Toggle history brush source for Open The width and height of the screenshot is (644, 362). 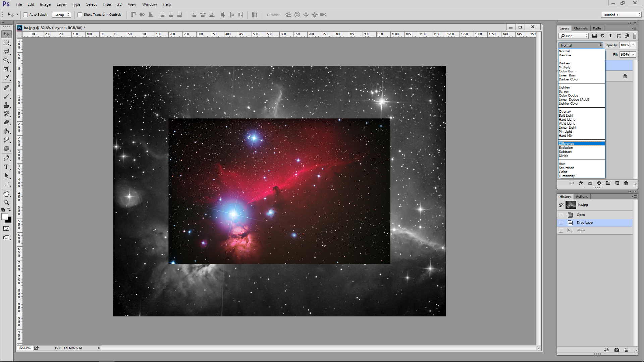(561, 215)
